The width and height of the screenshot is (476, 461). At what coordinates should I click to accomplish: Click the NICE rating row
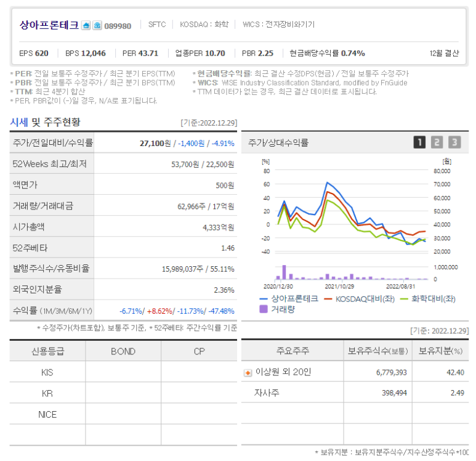pyautogui.click(x=123, y=414)
